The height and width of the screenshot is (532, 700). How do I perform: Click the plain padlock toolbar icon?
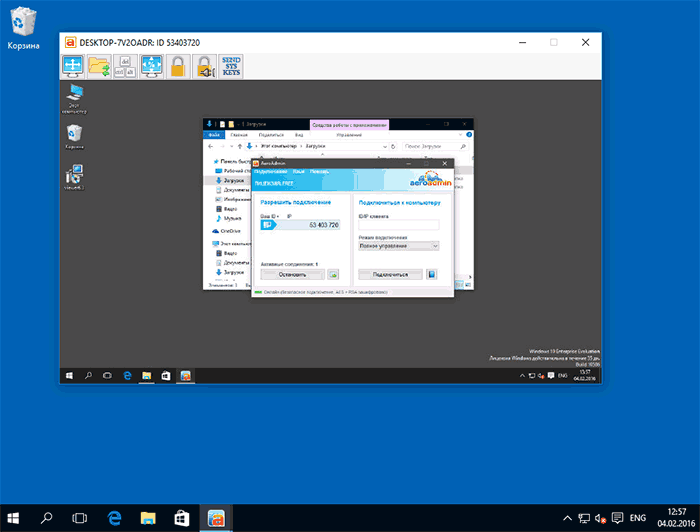point(178,66)
